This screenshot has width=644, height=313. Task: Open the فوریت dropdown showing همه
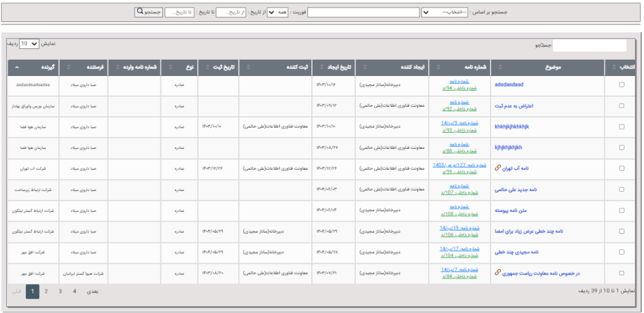[278, 13]
